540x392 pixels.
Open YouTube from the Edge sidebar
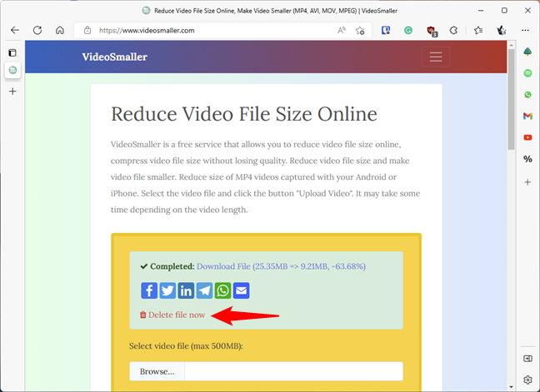tap(527, 137)
